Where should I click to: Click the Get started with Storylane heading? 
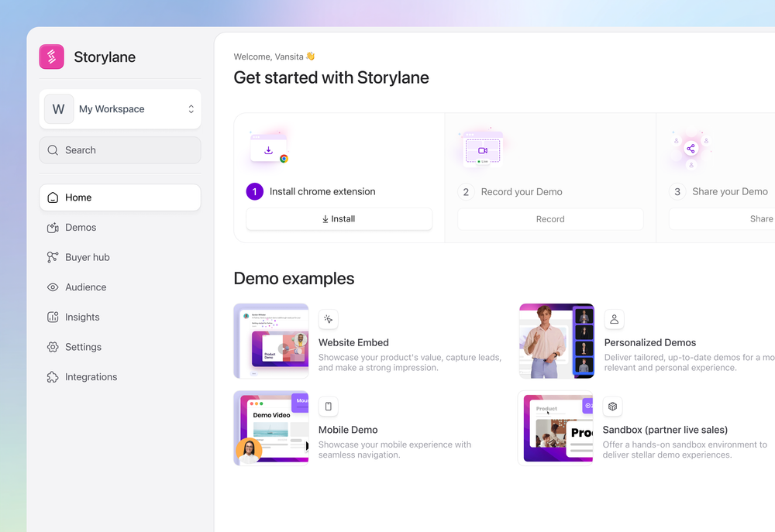tap(331, 78)
